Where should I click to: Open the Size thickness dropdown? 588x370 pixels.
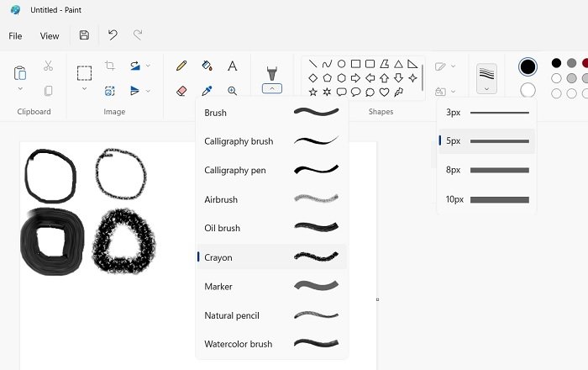486,78
